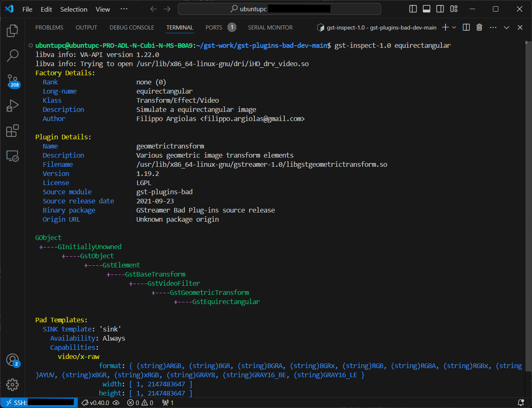532x408 pixels.
Task: Open the File menu
Action: click(x=27, y=9)
